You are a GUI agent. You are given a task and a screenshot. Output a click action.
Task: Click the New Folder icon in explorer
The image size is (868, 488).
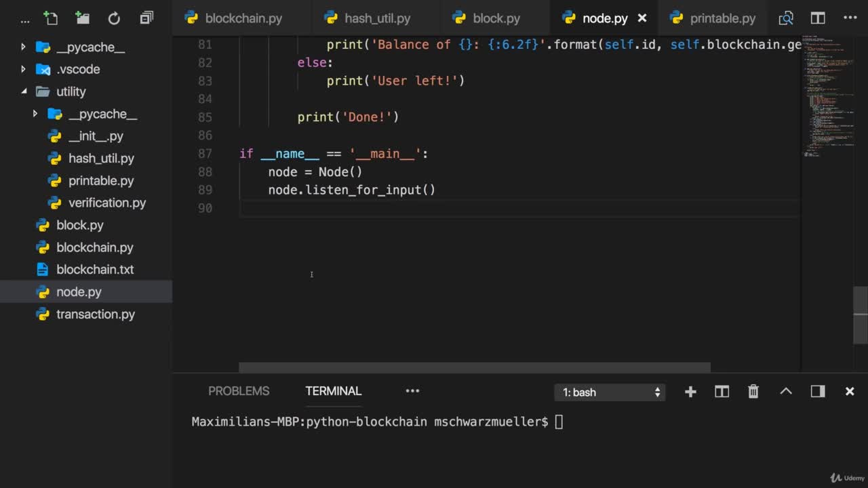pos(82,18)
